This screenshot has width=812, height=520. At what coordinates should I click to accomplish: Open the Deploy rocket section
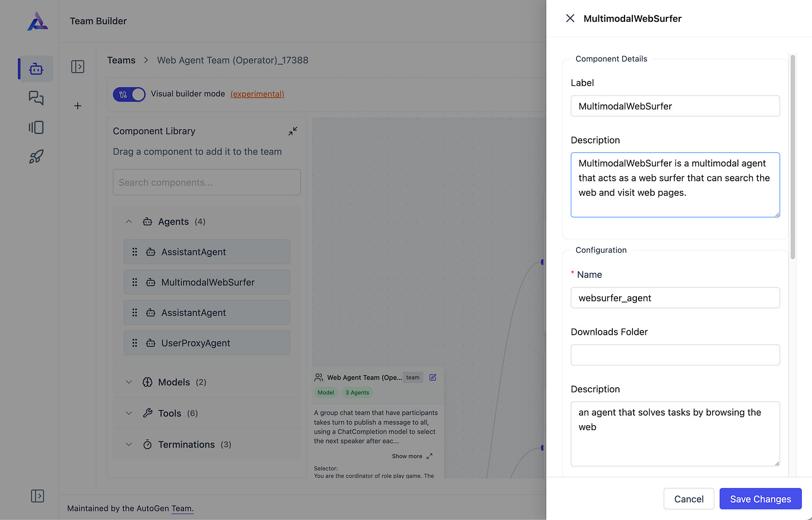point(36,156)
